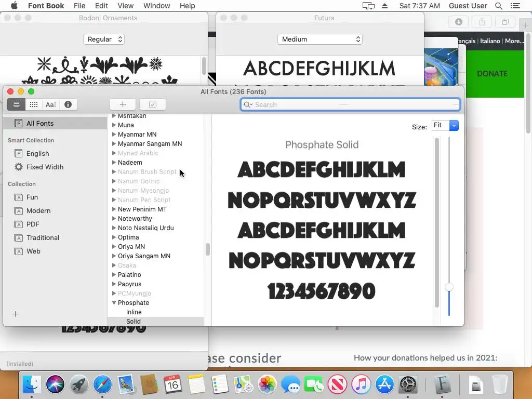Select Papyrus in font list
The image size is (532, 399).
[129, 284]
